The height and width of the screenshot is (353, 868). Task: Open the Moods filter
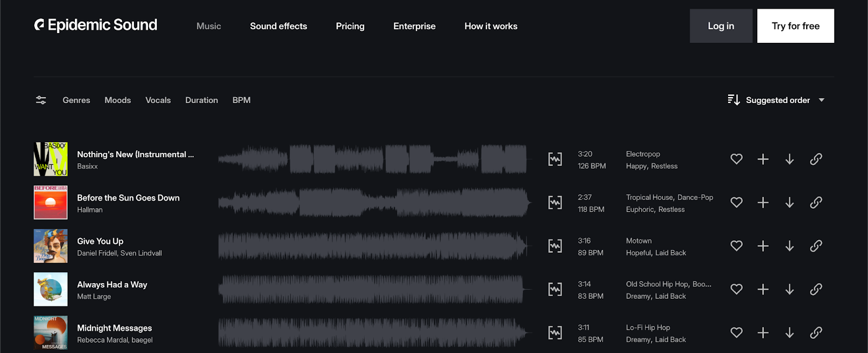(118, 100)
